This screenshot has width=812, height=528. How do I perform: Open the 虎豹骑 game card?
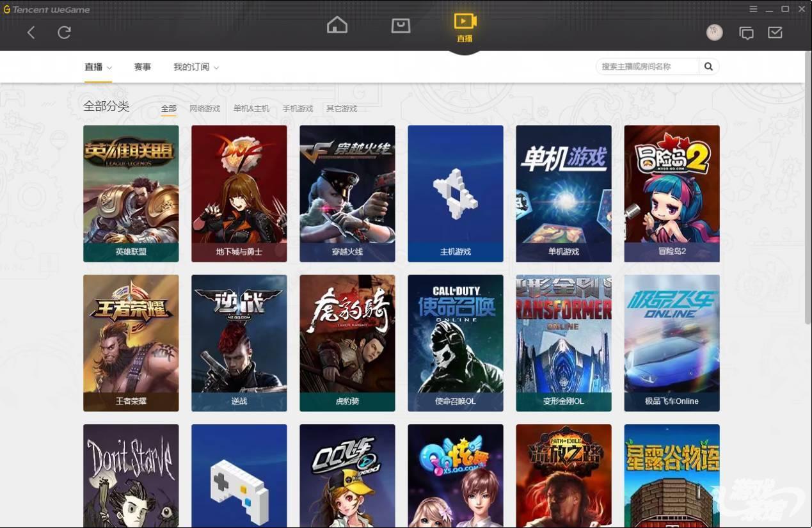click(x=347, y=343)
